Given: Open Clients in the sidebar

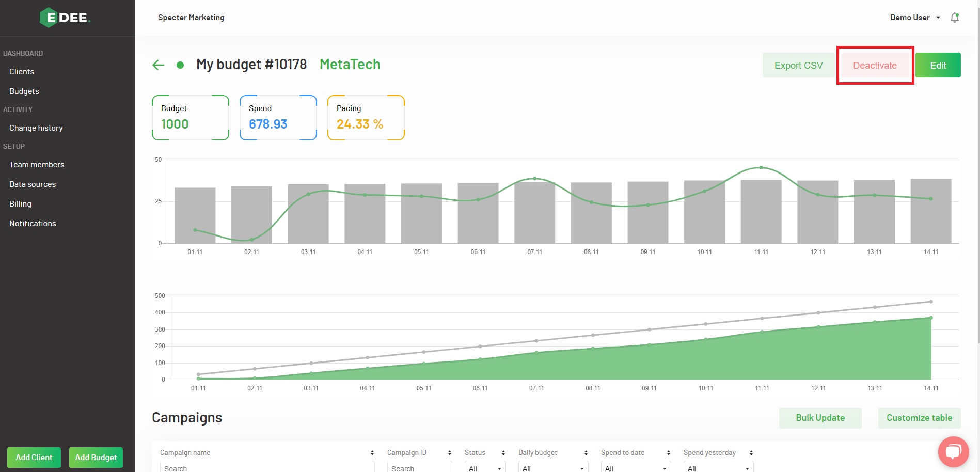Looking at the screenshot, I should tap(22, 72).
